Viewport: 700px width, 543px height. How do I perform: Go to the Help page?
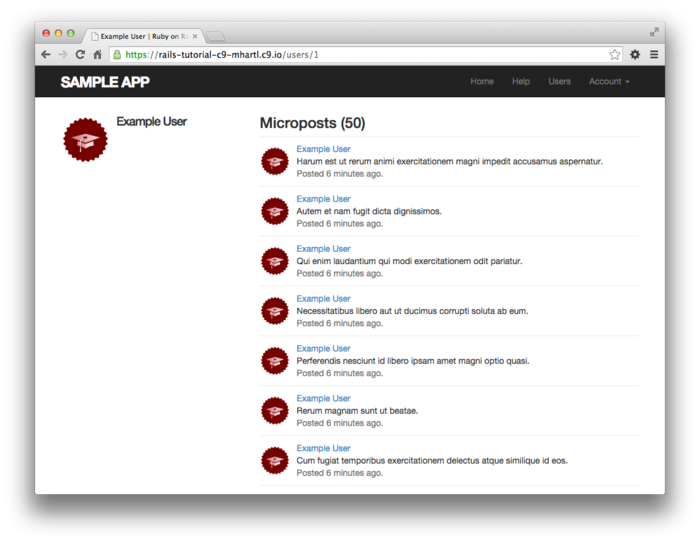coord(521,81)
